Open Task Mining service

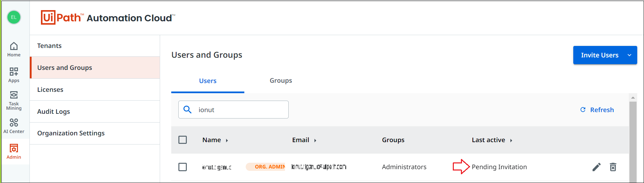14,100
